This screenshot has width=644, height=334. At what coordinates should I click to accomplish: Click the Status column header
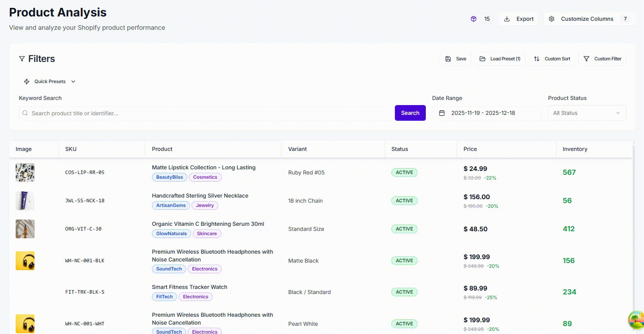400,149
